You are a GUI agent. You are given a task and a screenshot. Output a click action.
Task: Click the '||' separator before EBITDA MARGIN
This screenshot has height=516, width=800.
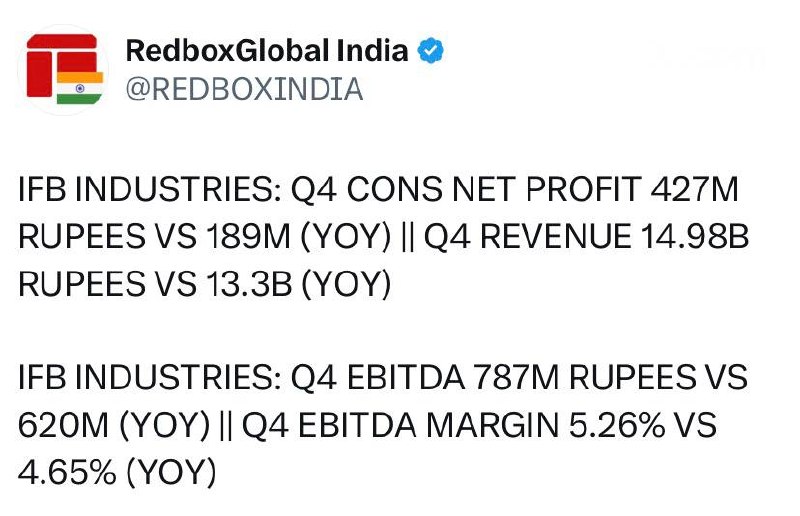point(225,425)
